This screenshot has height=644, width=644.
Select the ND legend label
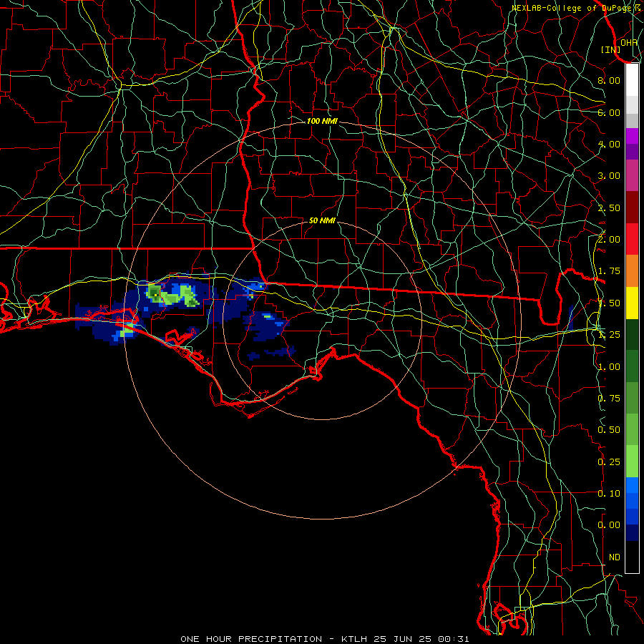click(615, 557)
